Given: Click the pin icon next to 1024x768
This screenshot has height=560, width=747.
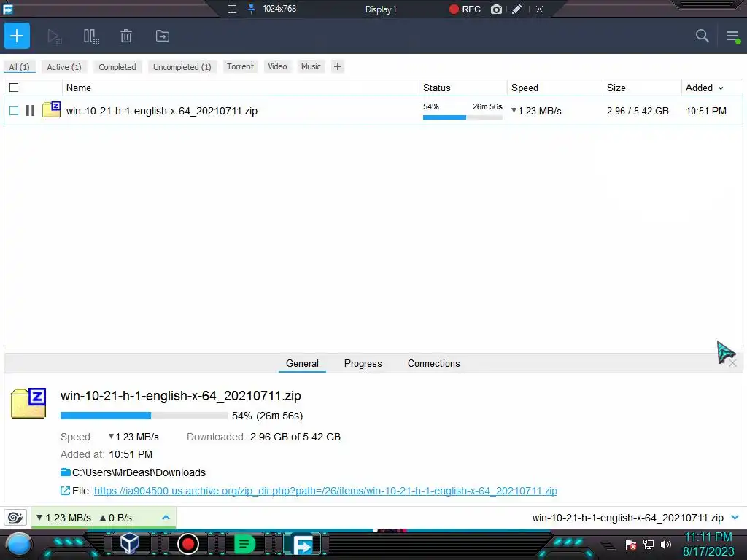Looking at the screenshot, I should 251,9.
